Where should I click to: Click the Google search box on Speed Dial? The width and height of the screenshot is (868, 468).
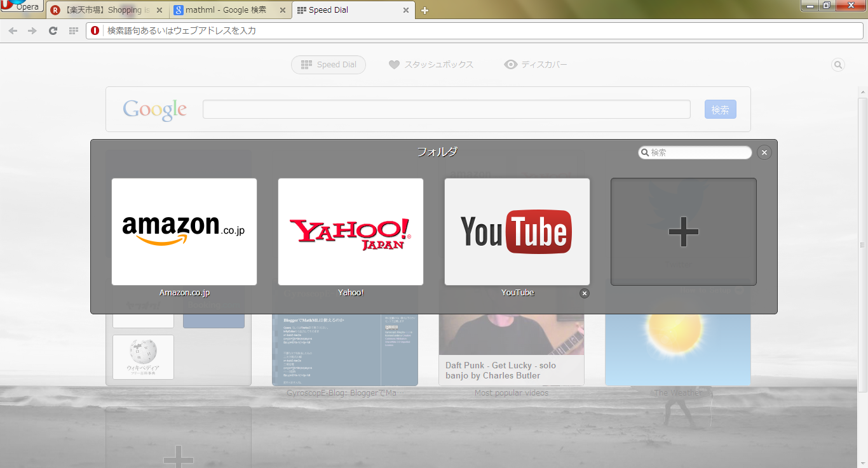(x=446, y=109)
